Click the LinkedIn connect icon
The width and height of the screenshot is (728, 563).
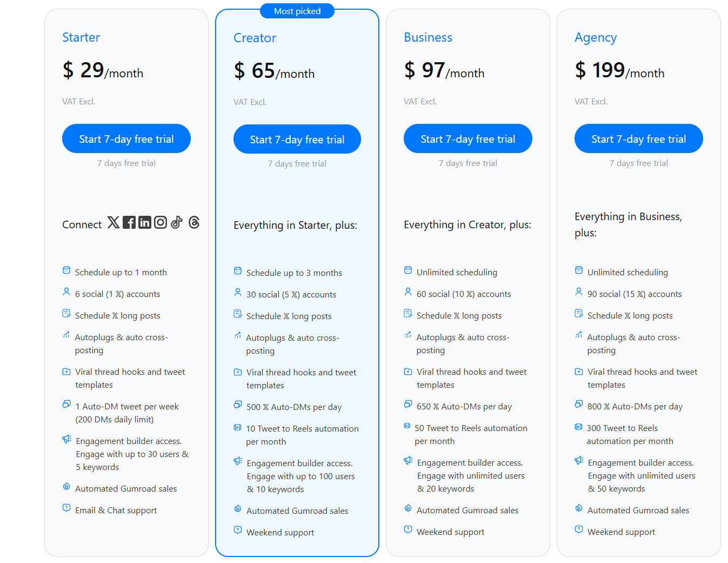point(144,222)
